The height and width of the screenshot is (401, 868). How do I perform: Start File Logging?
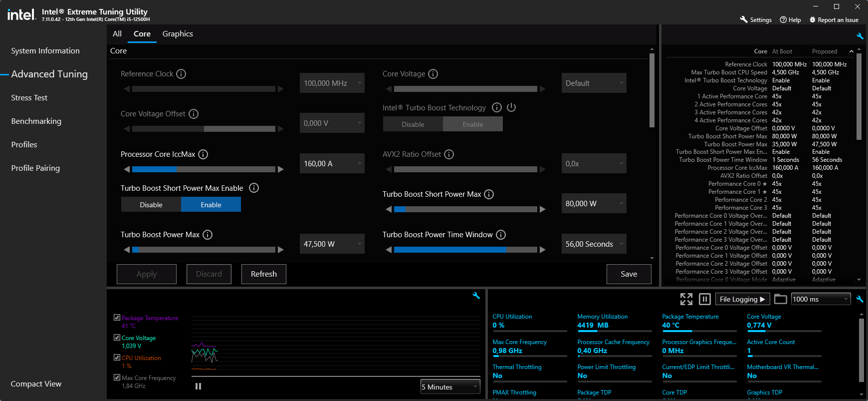(742, 299)
